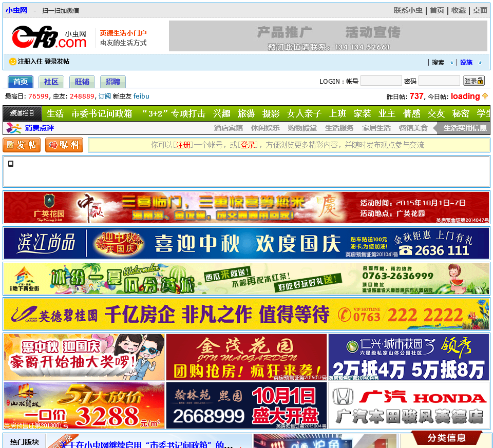This screenshot has width=493, height=448.
Task: Open the feibu new member link
Action: (x=141, y=96)
